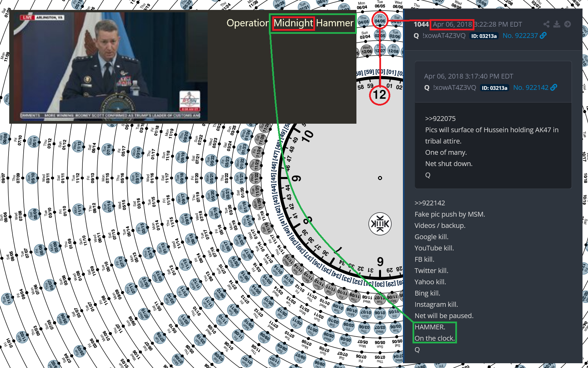
Task: Click the Q !xowAT4Z3VQ tripcode in the quoted post
Action: click(x=450, y=87)
